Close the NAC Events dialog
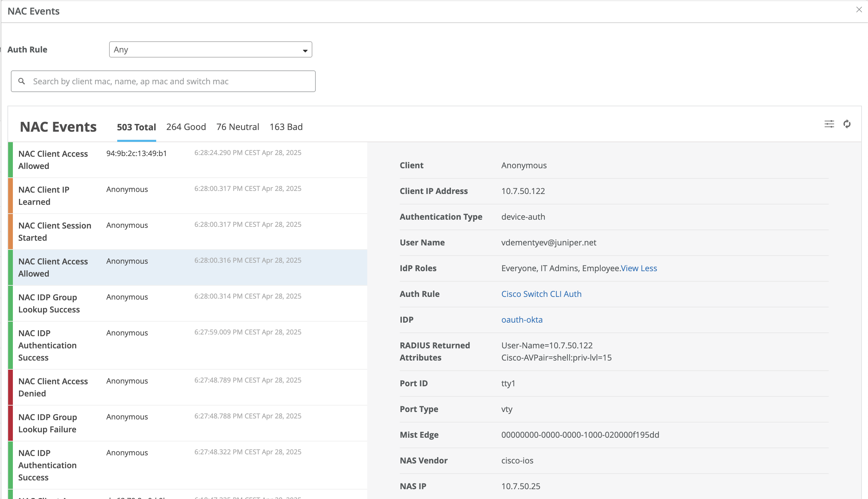Screen dimensions: 868x499 (x=859, y=9)
